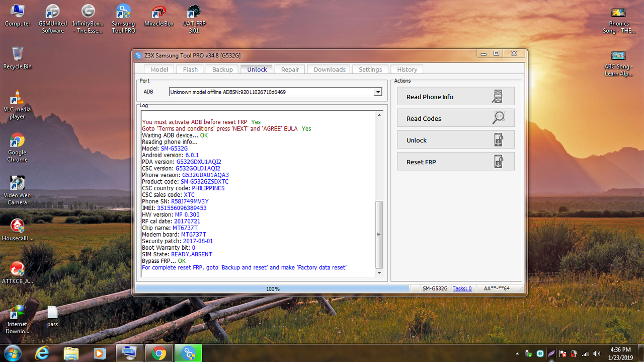Image resolution: width=644 pixels, height=362 pixels.
Task: Click network signal tray icon
Action: tap(585, 353)
